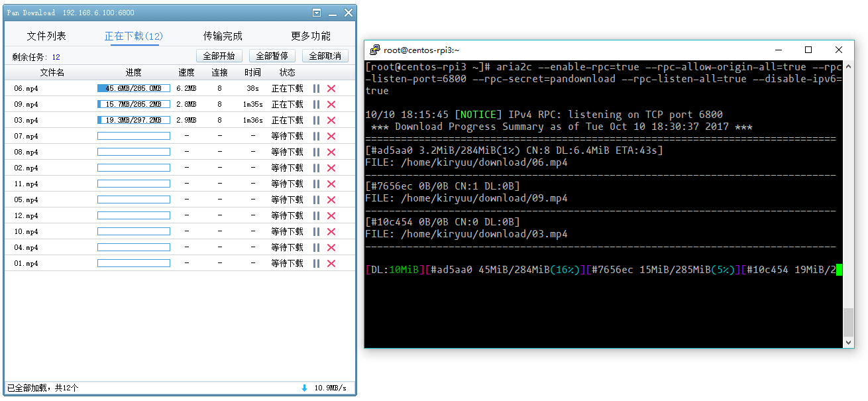Viewport: 868px width, 401px height.
Task: Click the terminal vertical scrollbar thumb
Action: tap(848, 323)
